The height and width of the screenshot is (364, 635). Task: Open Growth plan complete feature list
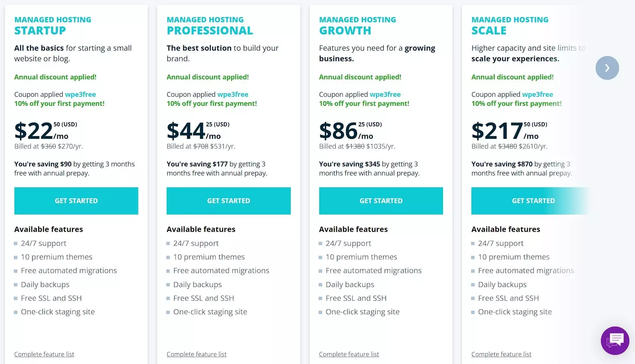pyautogui.click(x=349, y=354)
